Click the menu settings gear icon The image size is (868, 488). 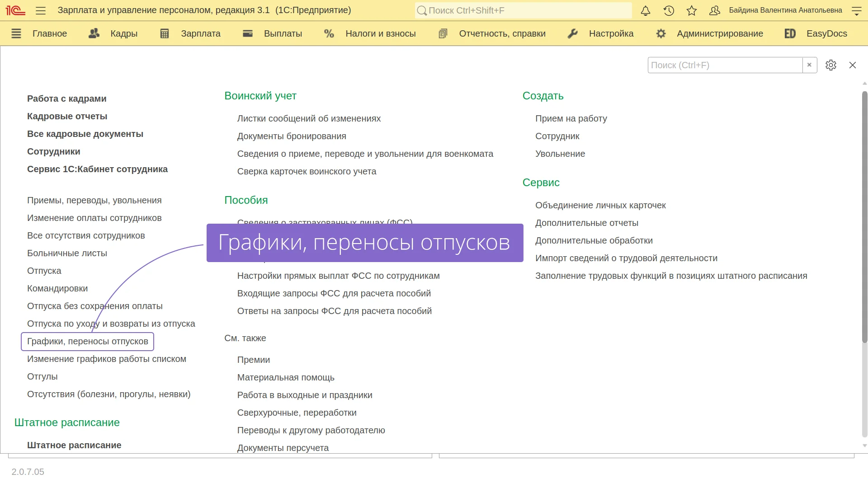point(830,65)
